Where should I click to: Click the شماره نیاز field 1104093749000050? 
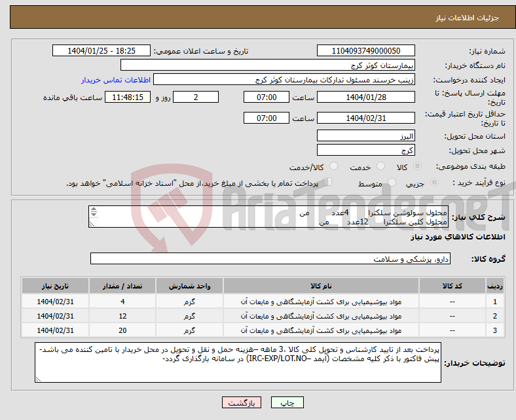point(365,50)
